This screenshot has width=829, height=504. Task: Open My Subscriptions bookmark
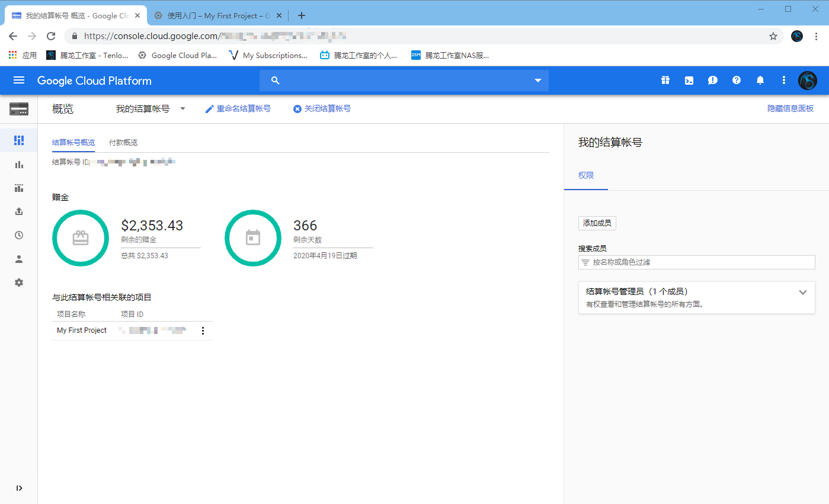[x=269, y=55]
